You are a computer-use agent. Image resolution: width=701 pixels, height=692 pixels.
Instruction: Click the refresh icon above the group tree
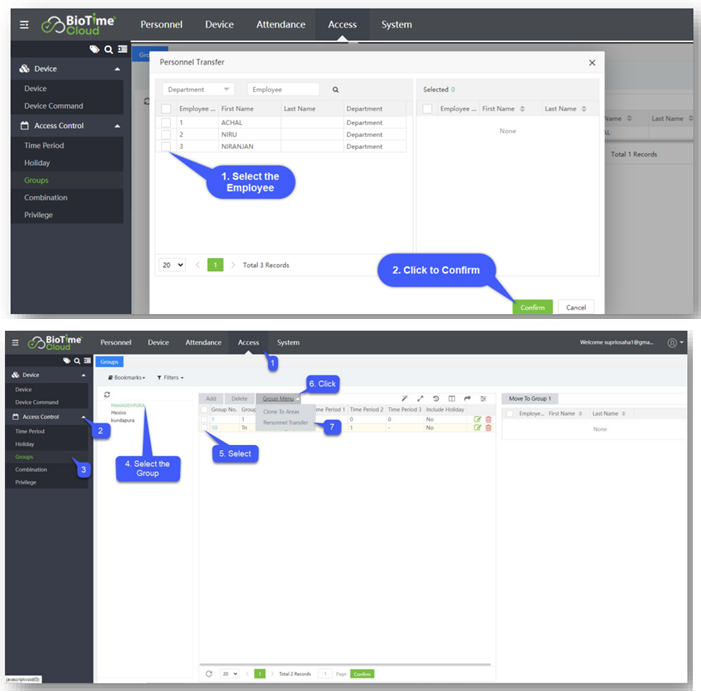(106, 395)
